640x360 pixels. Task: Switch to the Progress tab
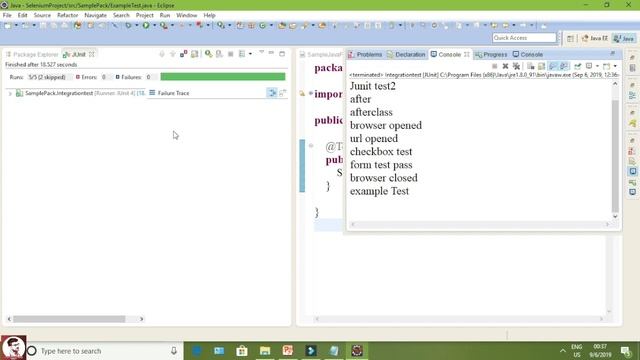pos(491,54)
